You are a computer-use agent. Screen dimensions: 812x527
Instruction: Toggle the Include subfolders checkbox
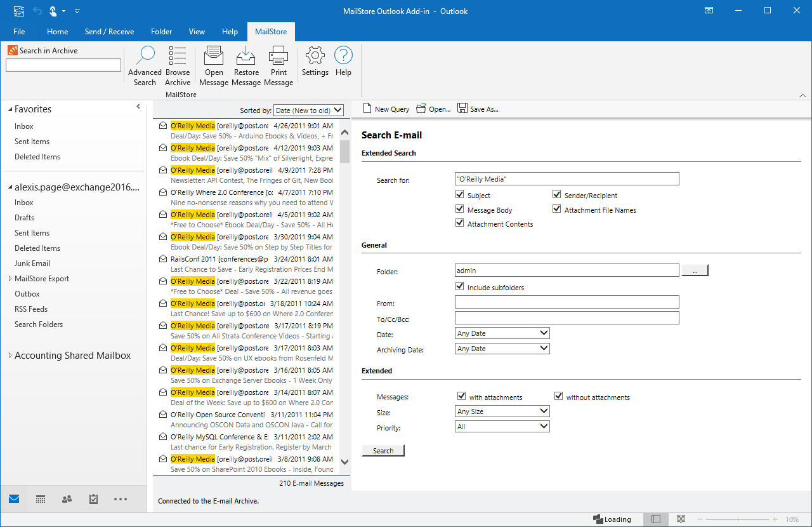pyautogui.click(x=460, y=287)
